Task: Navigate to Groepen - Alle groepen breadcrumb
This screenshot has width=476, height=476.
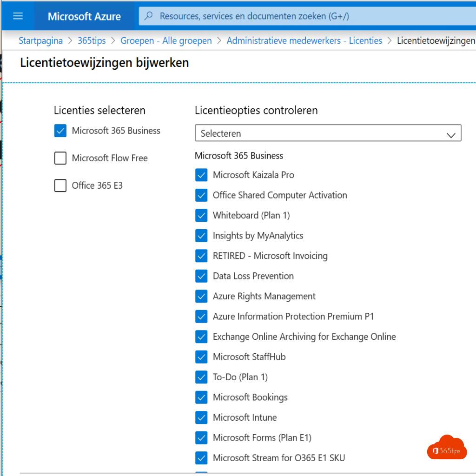Action: [166, 40]
